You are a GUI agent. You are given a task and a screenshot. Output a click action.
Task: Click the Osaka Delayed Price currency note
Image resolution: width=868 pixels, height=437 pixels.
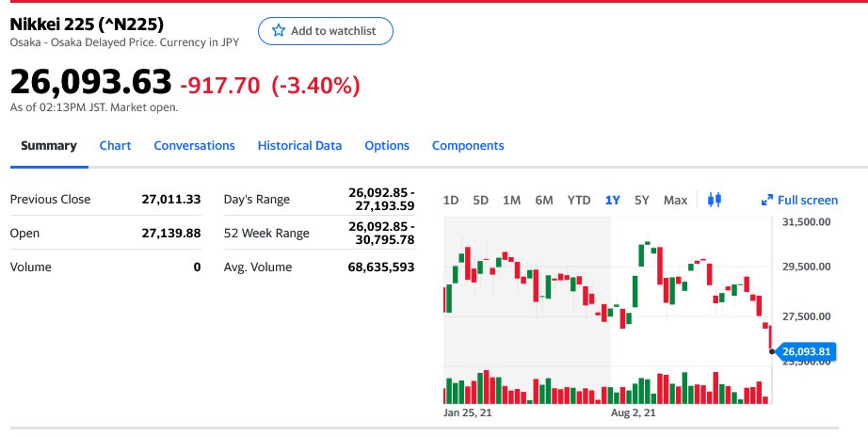124,42
